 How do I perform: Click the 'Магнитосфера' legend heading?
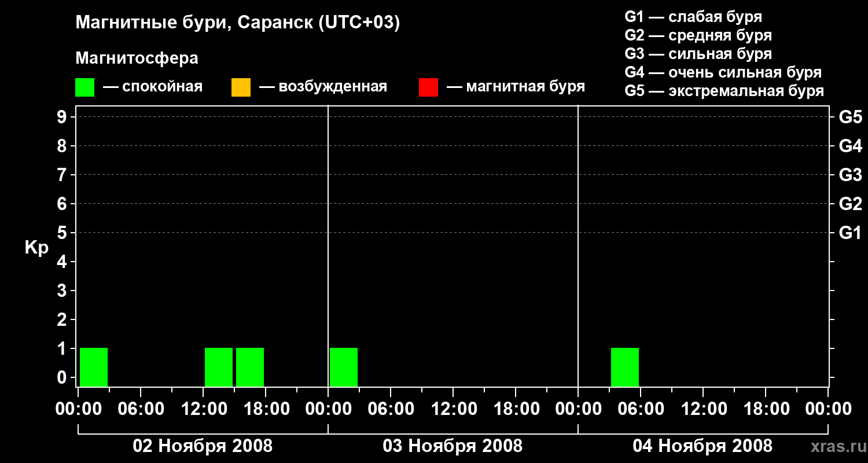coord(137,58)
